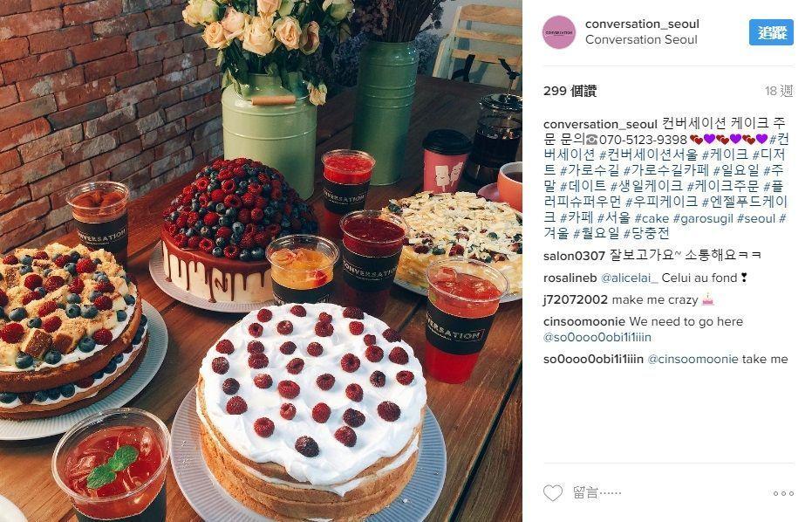The image size is (812, 522).
Task: Click the @alicelai_ mention link
Action: tap(629, 278)
